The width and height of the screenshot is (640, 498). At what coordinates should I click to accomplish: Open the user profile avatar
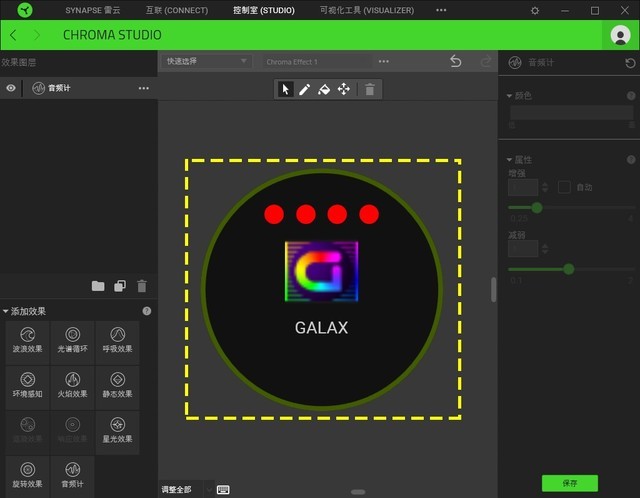pos(620,35)
